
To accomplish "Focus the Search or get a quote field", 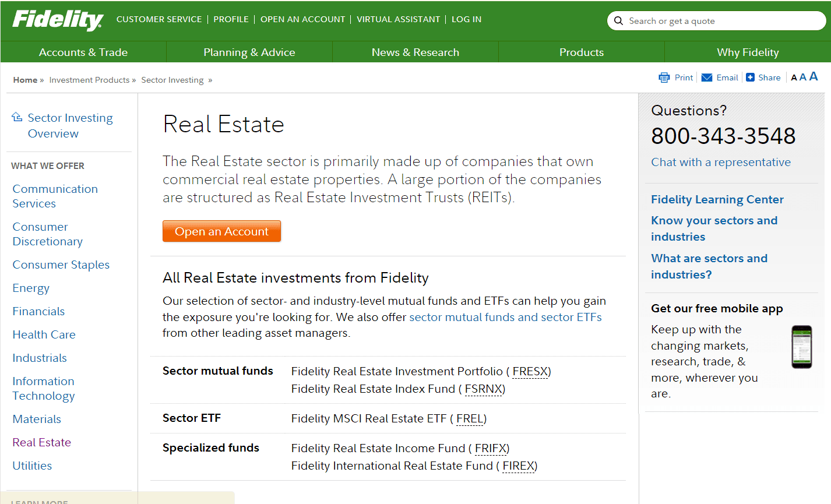I will click(x=723, y=21).
